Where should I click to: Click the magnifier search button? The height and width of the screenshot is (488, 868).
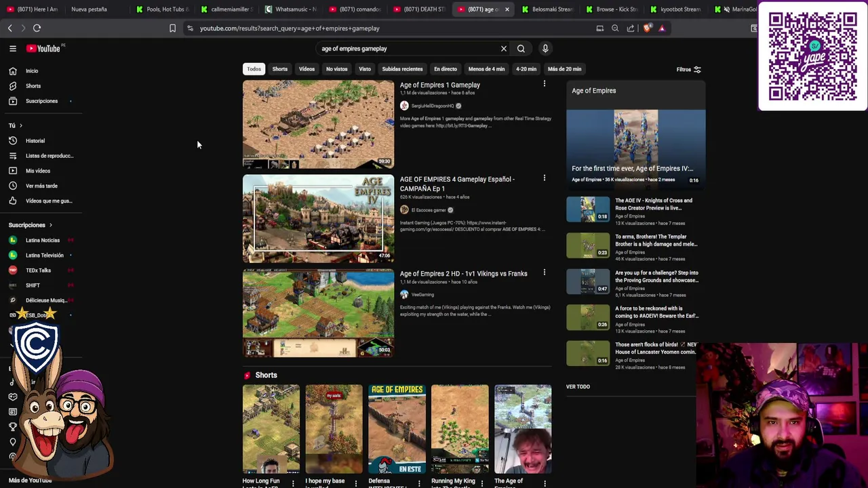(521, 49)
